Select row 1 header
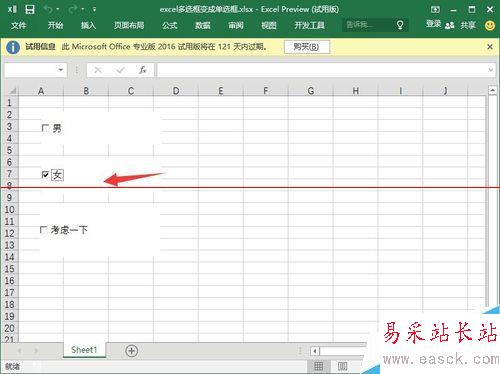 (x=9, y=103)
